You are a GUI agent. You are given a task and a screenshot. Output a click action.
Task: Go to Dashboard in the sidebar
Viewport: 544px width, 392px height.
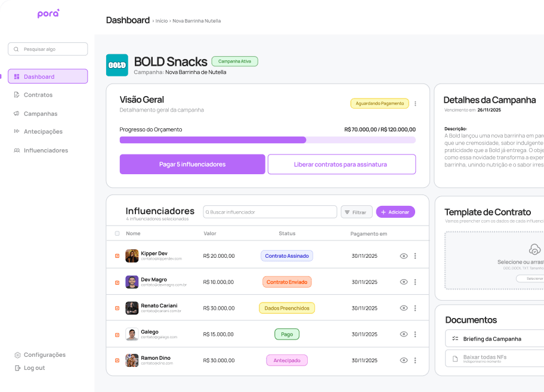[48, 76]
